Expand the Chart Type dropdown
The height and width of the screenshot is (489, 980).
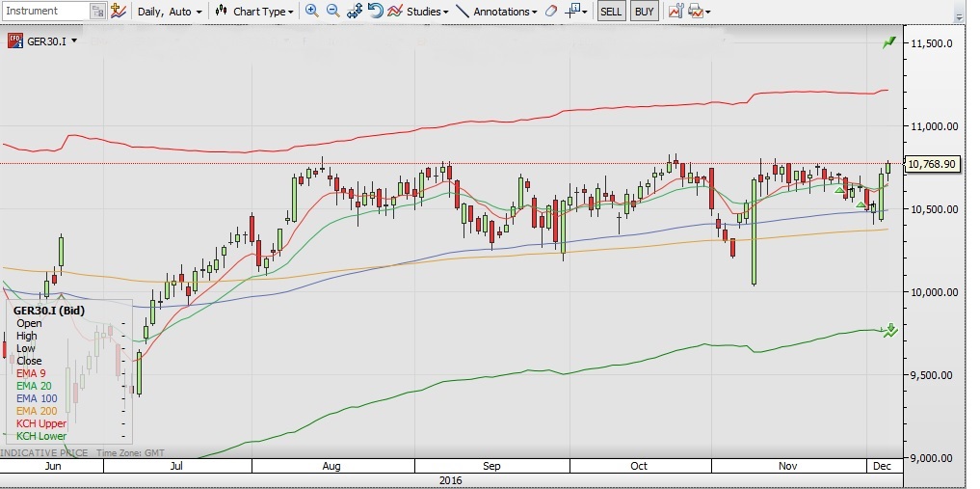[291, 12]
